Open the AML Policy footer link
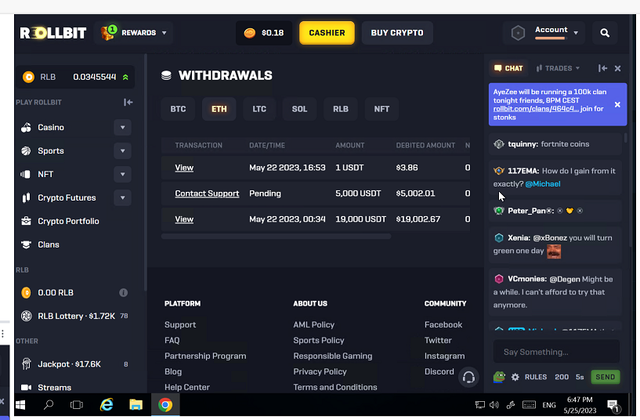Image resolution: width=640 pixels, height=420 pixels. click(x=313, y=324)
